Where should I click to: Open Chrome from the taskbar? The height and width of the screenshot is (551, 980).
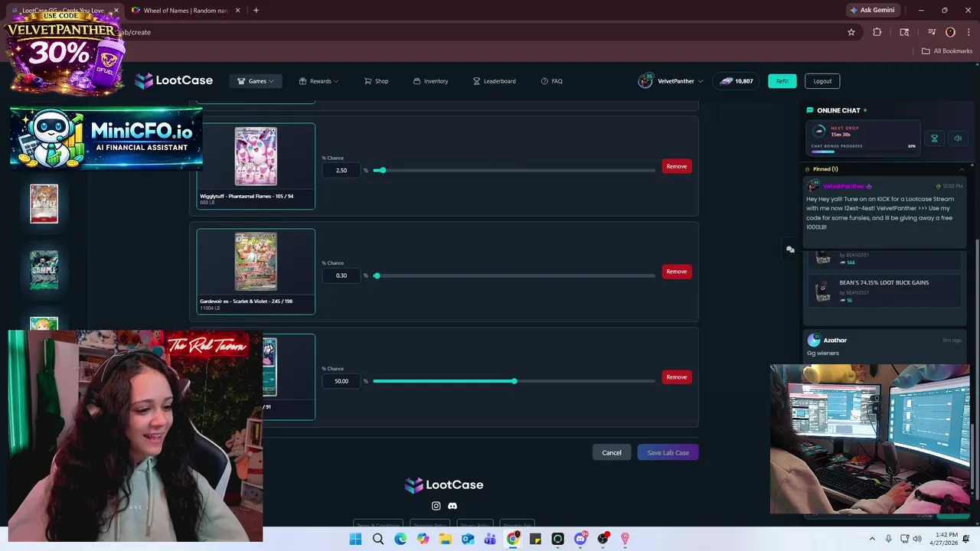pyautogui.click(x=513, y=540)
